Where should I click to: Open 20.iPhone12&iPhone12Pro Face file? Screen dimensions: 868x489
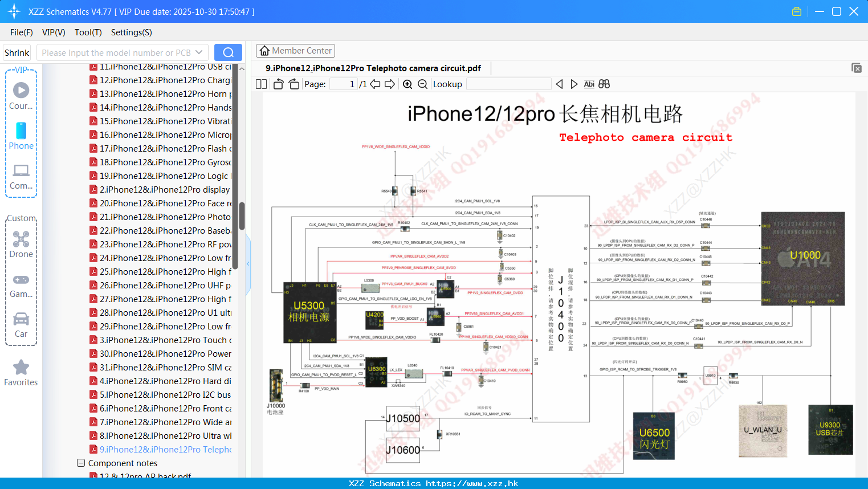point(160,203)
